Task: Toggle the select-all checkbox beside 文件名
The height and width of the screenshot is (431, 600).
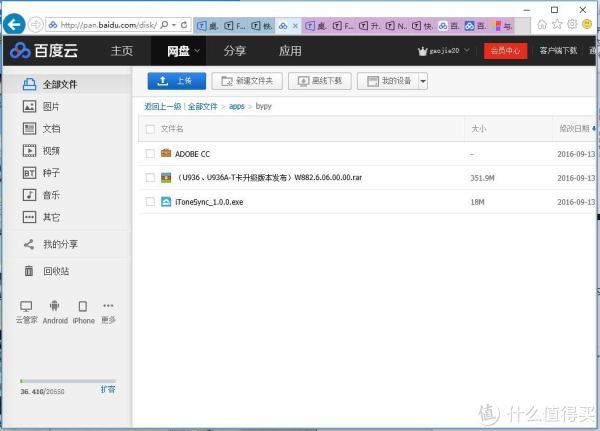Action: (150, 129)
